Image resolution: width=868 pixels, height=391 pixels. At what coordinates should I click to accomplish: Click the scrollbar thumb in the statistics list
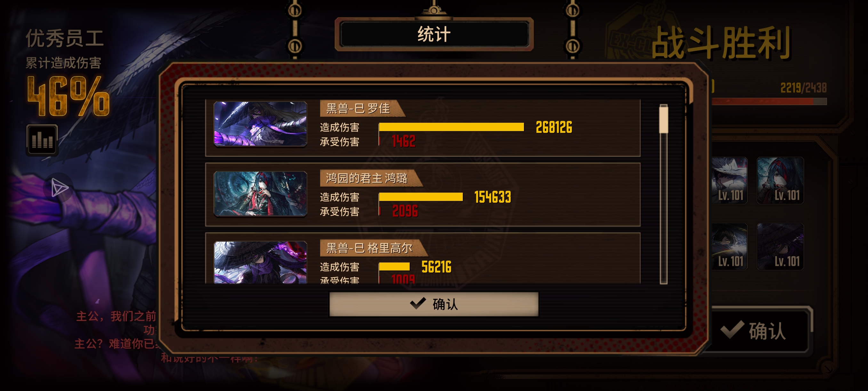tap(663, 119)
